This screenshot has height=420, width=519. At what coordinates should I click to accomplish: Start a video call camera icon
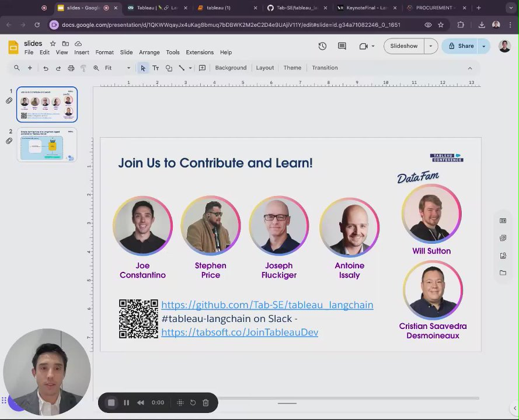(364, 46)
